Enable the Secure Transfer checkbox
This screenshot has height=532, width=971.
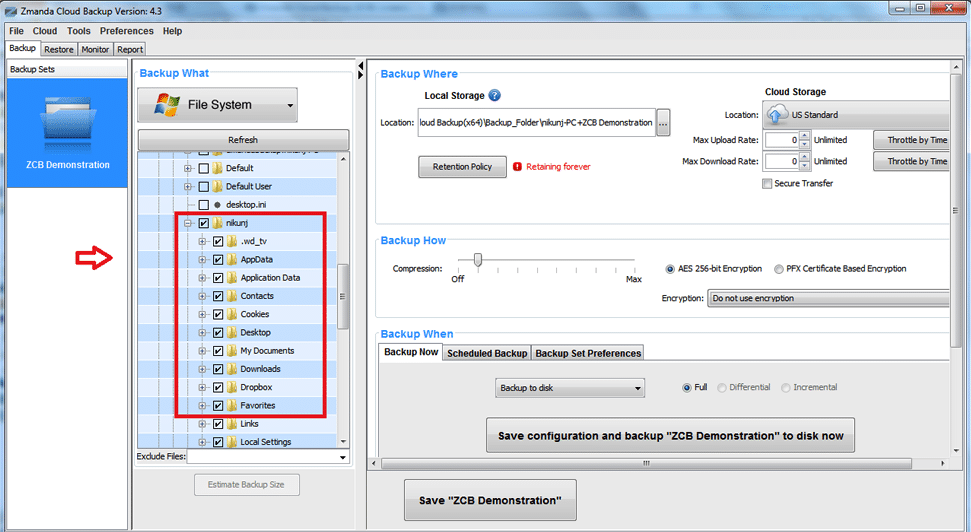click(x=767, y=183)
